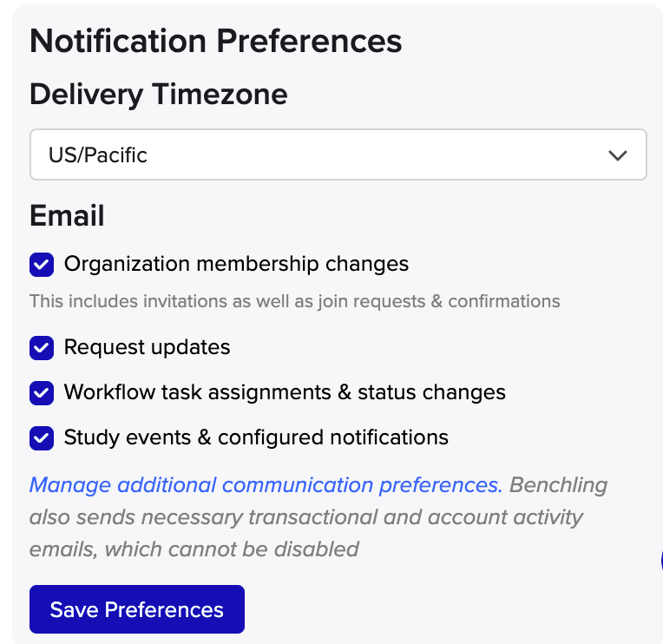Click the US/Pacific selected value text
This screenshot has height=644, width=663.
pos(98,155)
